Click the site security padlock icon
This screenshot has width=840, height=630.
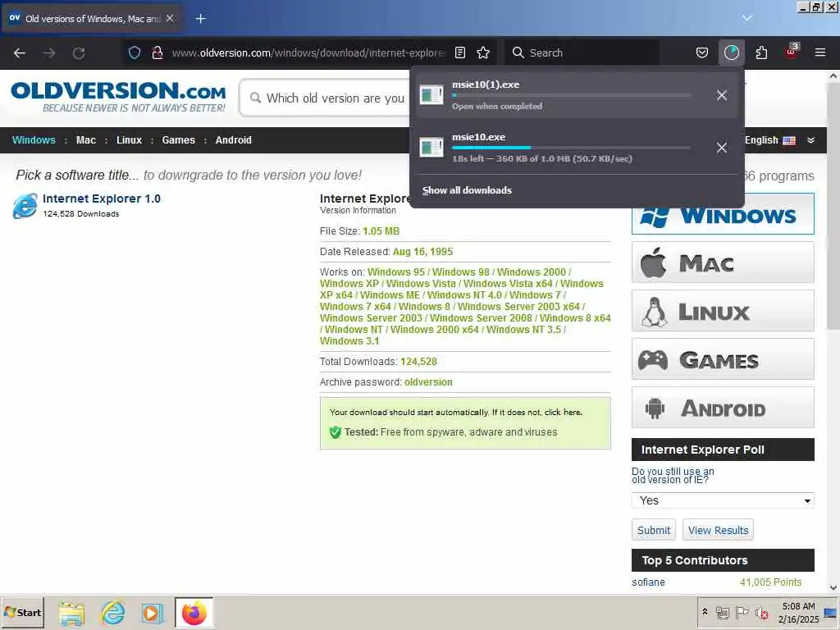pyautogui.click(x=157, y=52)
